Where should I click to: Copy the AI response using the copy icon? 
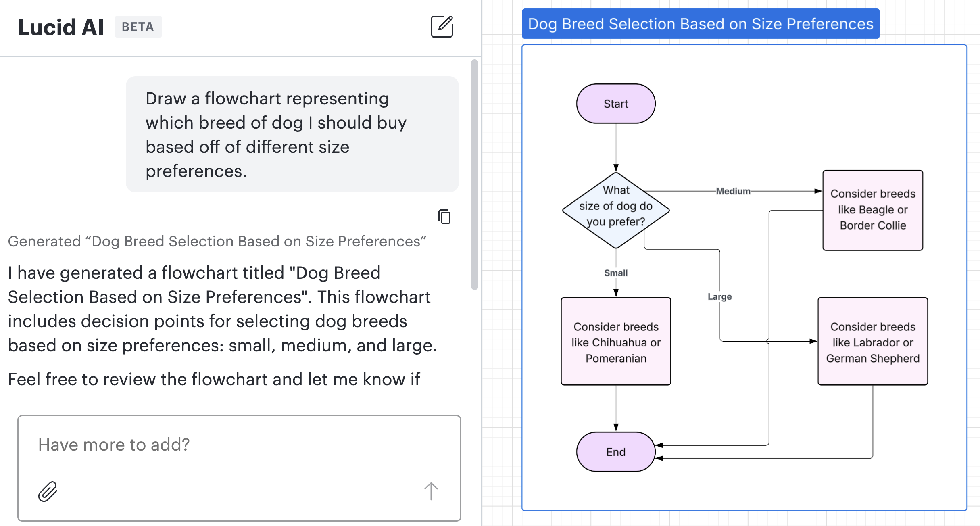444,217
